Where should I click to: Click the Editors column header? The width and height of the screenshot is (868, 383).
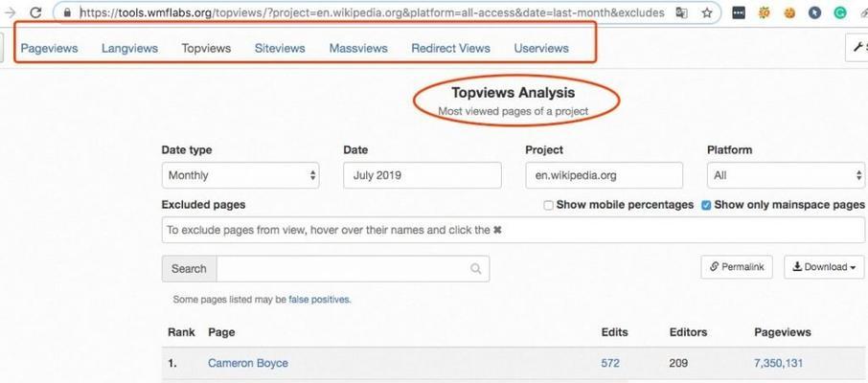click(688, 332)
